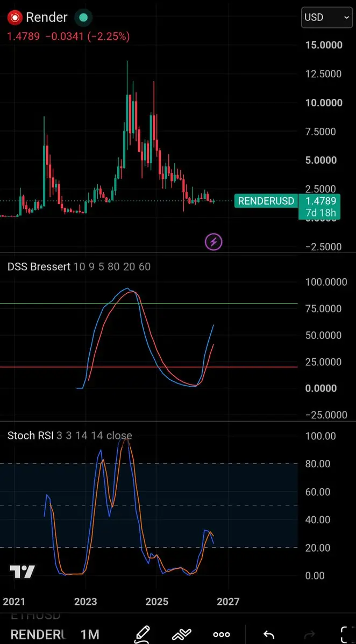Tap the 15.0000 price scale label
This screenshot has height=644, width=356.
coord(324,45)
